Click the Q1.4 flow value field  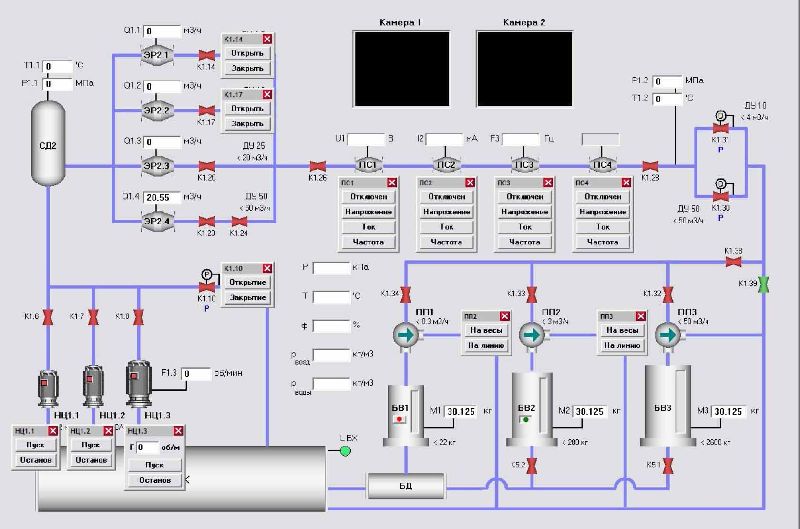point(162,198)
